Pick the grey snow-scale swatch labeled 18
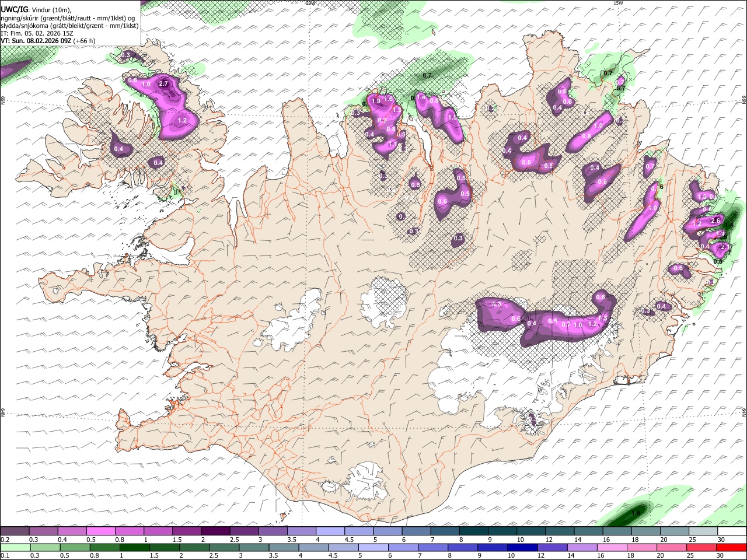Screen dimensions: 747x560 (645, 531)
